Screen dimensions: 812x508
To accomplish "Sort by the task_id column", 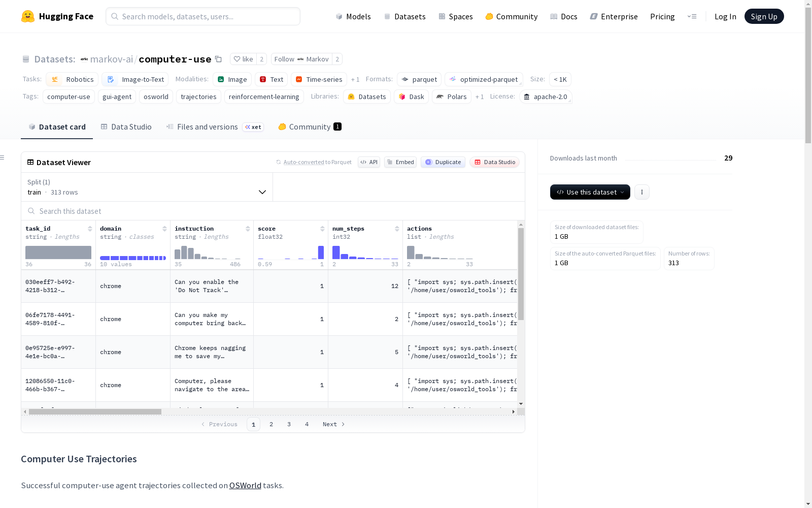I will (x=90, y=229).
